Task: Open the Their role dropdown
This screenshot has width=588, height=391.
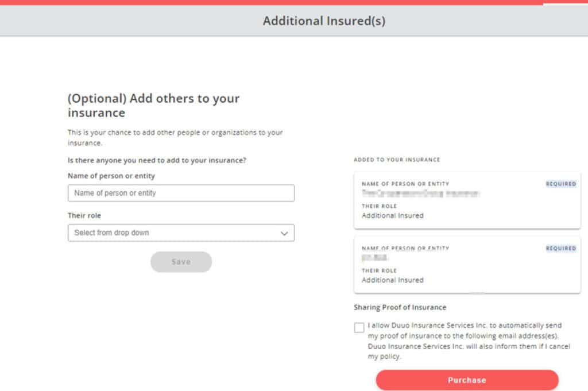Action: point(181,233)
